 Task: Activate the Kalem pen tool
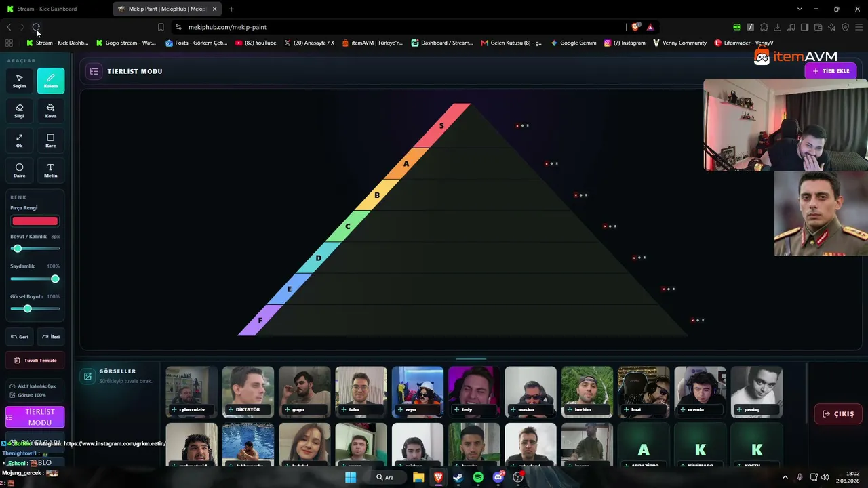point(51,81)
